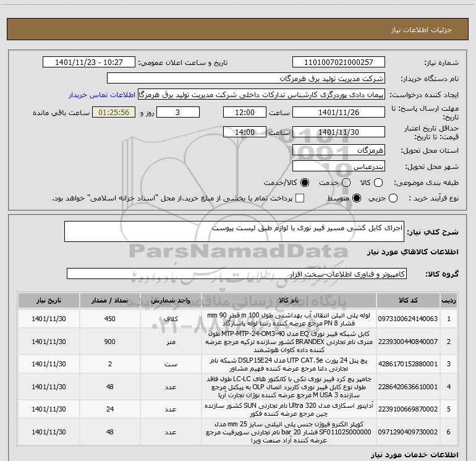The image size is (476, 461).
Task: Click the remaining time countdown 01:25:56
Action: (114, 113)
